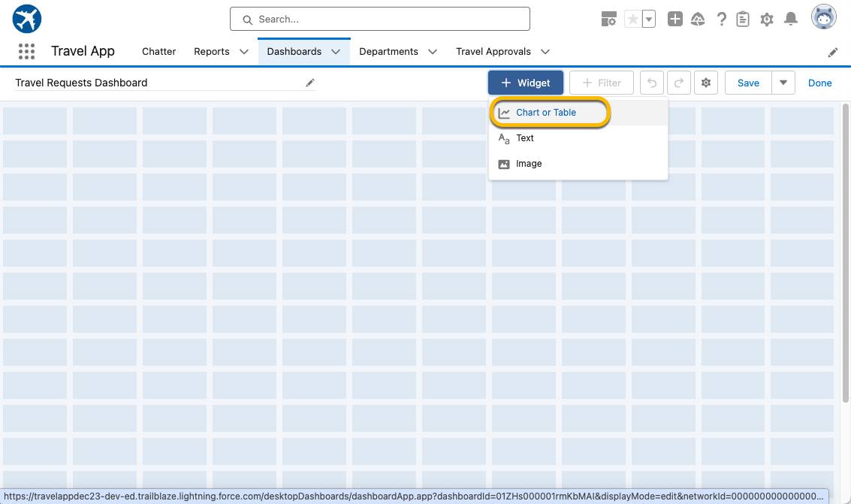851x504 pixels.
Task: Click the Travel App airplane logo
Action: pyautogui.click(x=26, y=19)
